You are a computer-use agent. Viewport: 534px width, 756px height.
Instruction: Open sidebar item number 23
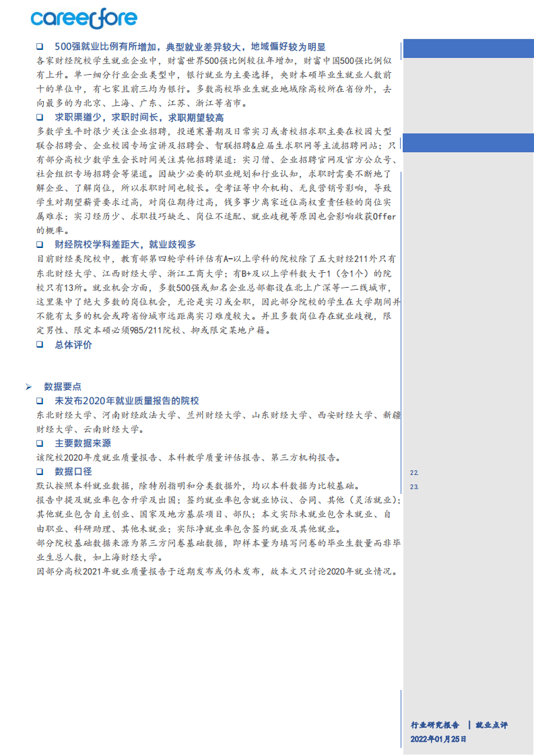(414, 486)
